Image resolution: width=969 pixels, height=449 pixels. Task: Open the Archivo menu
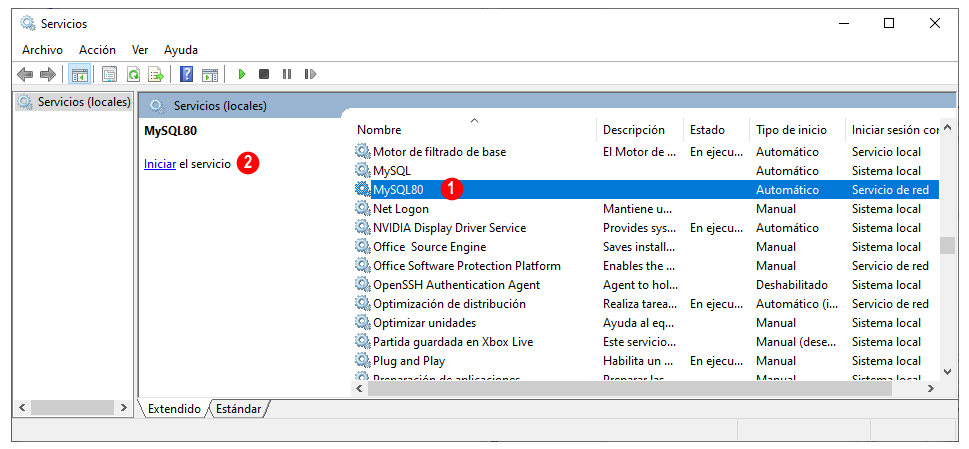(43, 50)
